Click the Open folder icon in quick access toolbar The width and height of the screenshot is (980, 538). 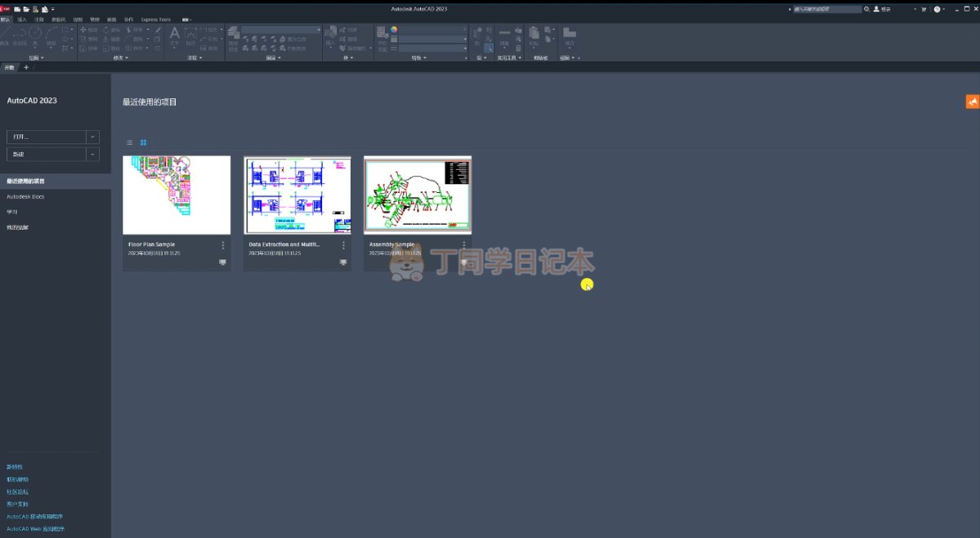pos(26,9)
